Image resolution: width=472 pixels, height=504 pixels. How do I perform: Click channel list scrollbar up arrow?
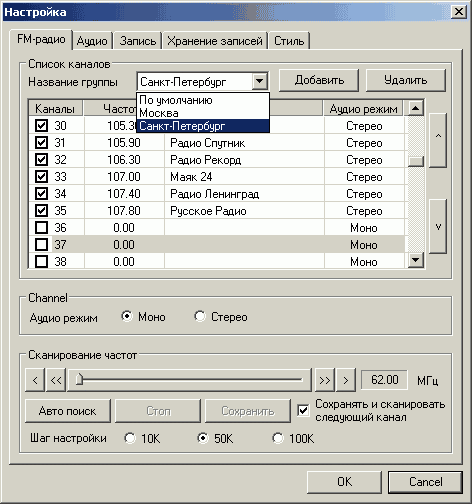[x=415, y=108]
